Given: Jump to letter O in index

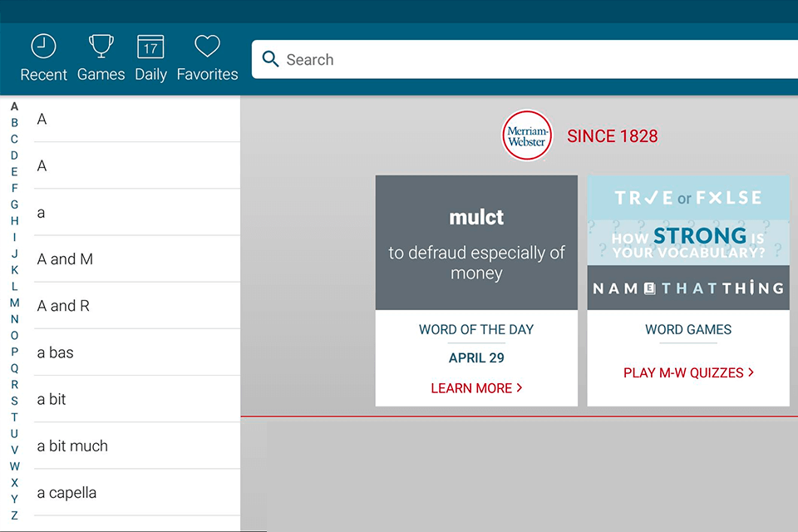Looking at the screenshot, I should pyautogui.click(x=14, y=336).
